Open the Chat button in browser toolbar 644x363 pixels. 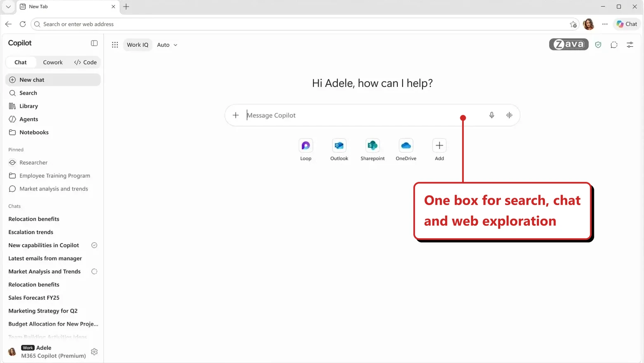[x=627, y=24]
